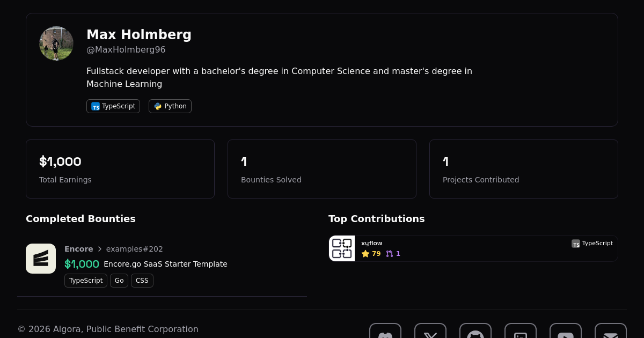644x338 pixels.
Task: Click the xyflow star count
Action: click(371, 254)
